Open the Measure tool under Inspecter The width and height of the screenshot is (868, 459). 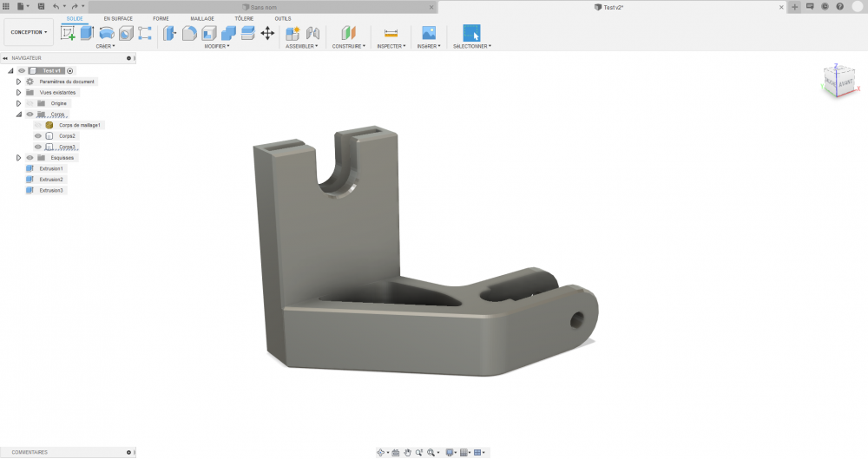[x=391, y=33]
